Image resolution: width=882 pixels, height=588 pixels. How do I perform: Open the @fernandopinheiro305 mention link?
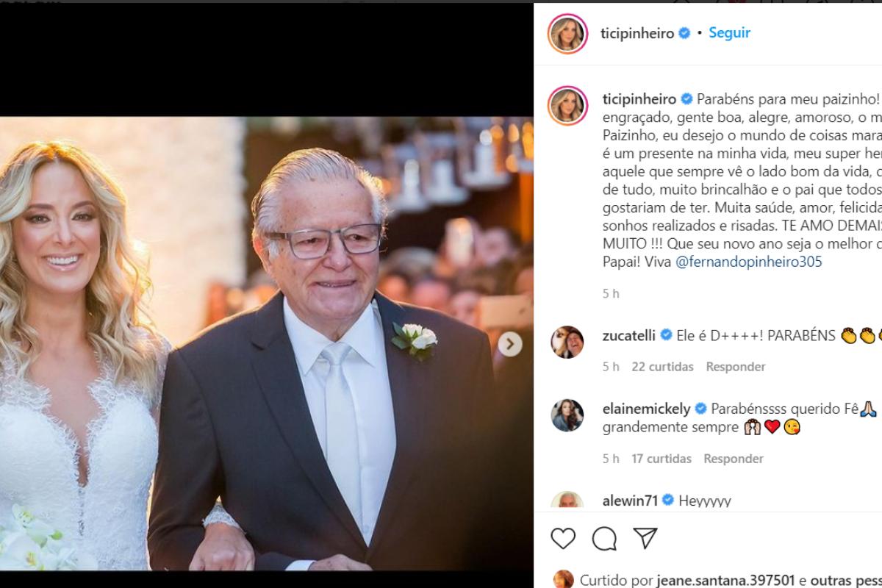coord(748,262)
